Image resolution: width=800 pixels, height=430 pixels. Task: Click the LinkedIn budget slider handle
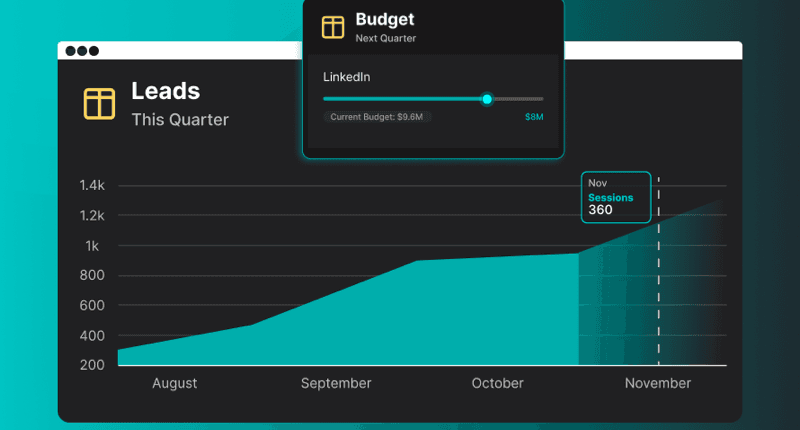tap(487, 99)
